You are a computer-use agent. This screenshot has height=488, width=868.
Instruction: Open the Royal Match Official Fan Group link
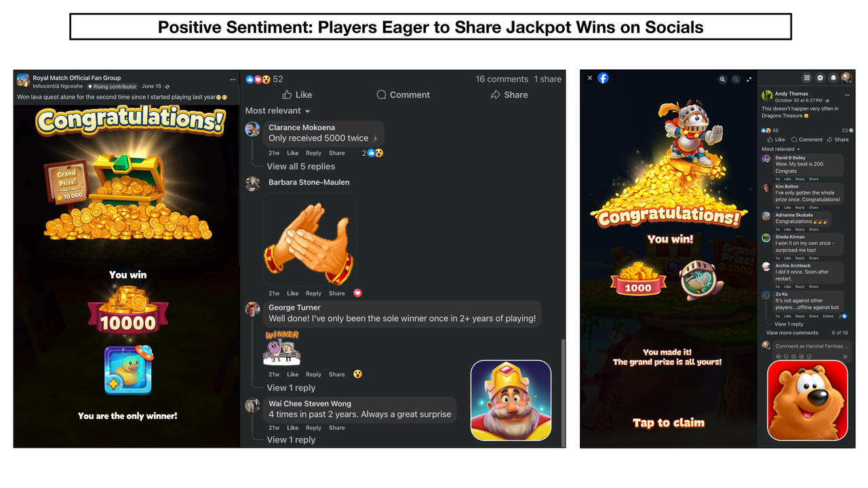pos(77,78)
